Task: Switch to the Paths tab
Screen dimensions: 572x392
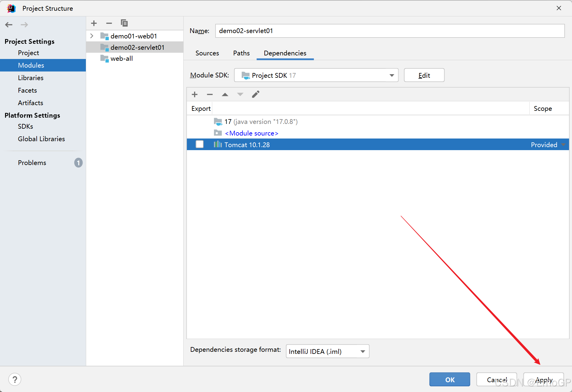Action: tap(241, 53)
